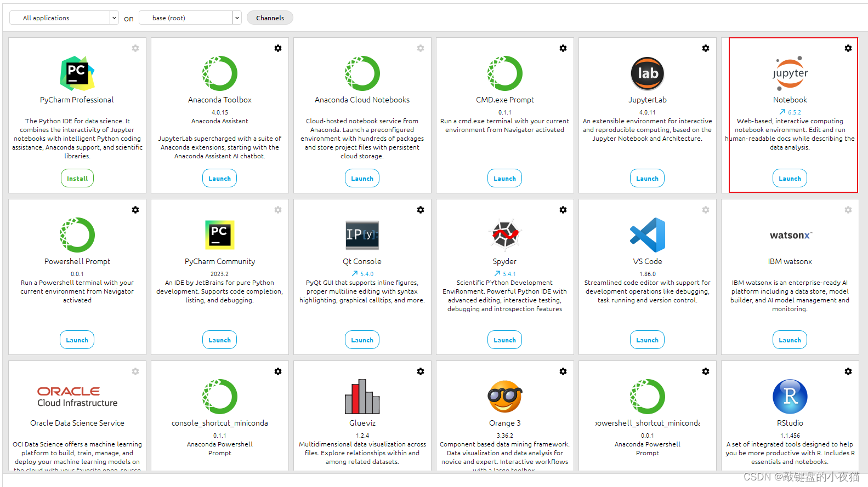Open gear settings on Notebook tile
Image resolution: width=868 pixels, height=487 pixels.
click(x=848, y=48)
